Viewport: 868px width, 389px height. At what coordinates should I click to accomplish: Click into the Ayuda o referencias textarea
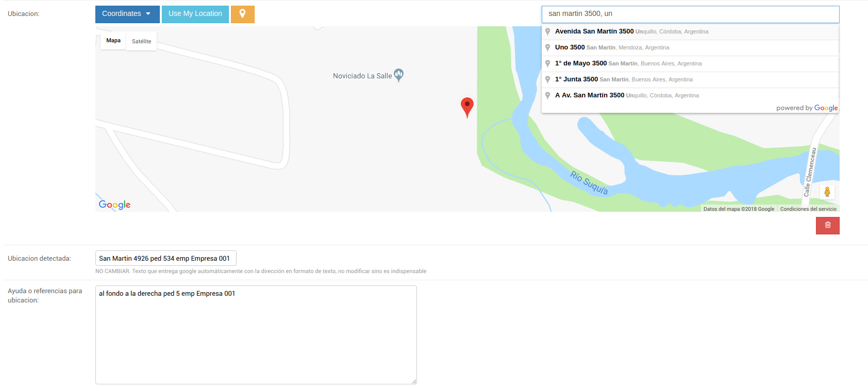click(x=256, y=335)
